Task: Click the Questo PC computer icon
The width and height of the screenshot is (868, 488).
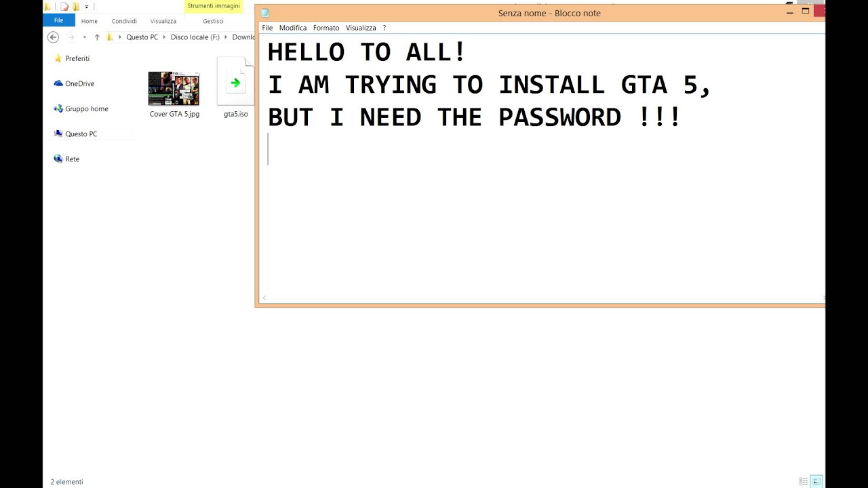Action: [x=58, y=134]
